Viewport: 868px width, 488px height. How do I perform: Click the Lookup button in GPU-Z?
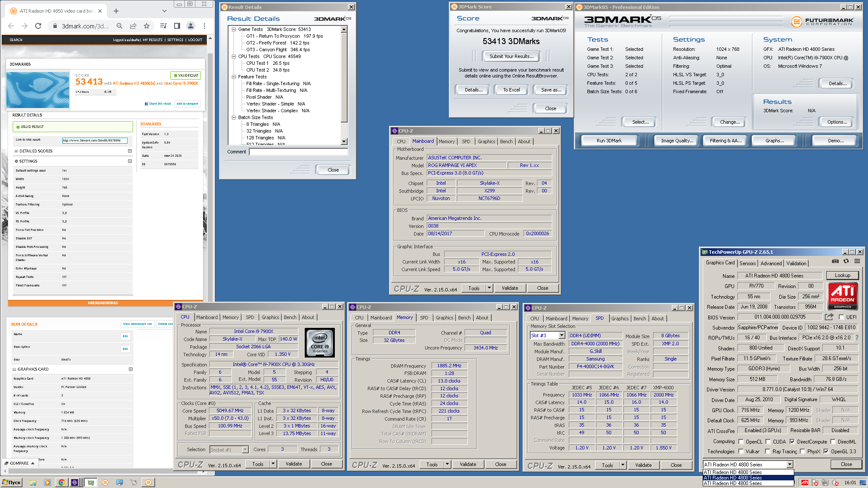(x=842, y=275)
